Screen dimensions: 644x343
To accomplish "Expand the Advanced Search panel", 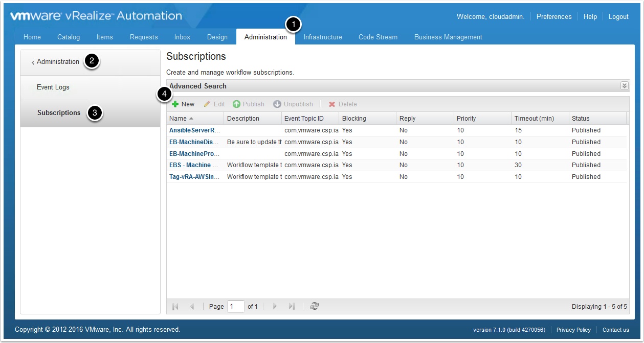I will 624,86.
